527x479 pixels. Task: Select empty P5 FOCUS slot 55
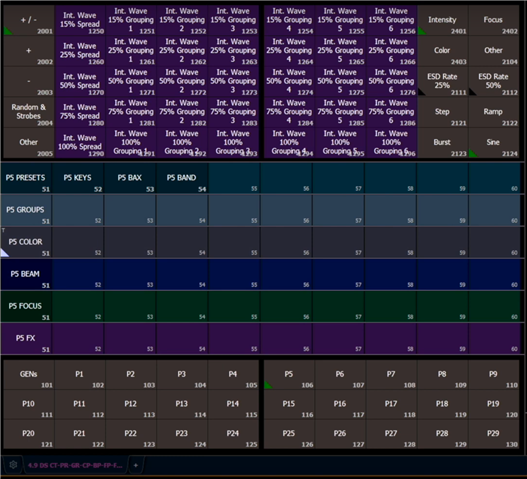pyautogui.click(x=234, y=307)
